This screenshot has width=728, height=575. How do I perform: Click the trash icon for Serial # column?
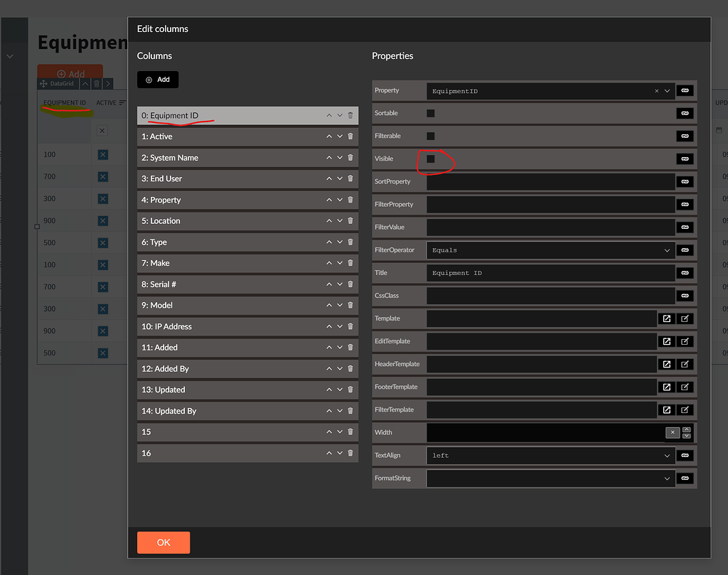tap(350, 284)
